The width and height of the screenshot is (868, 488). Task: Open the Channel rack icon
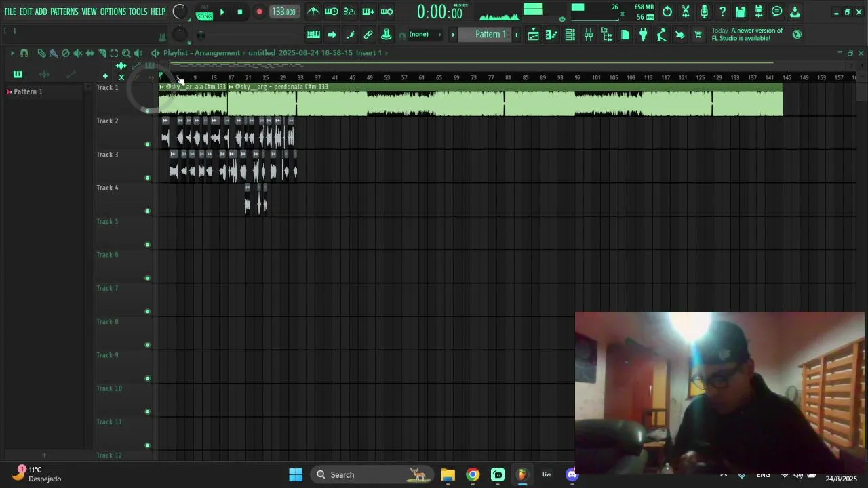[570, 35]
